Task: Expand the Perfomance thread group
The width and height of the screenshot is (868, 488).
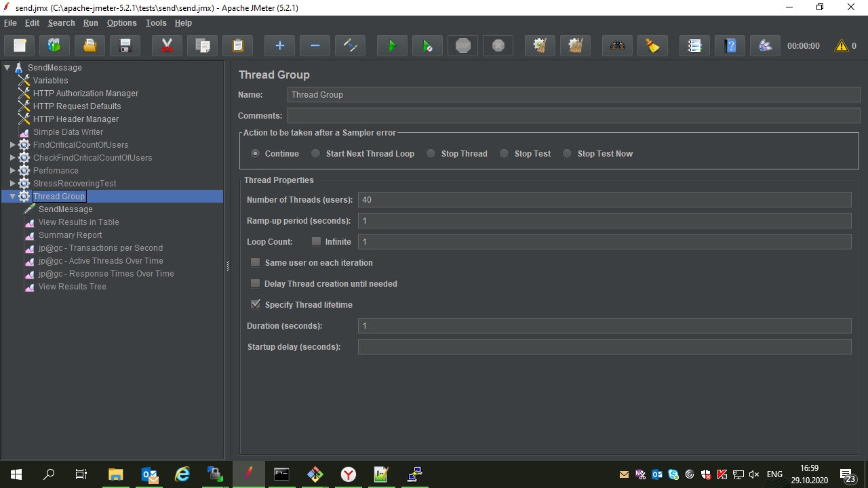Action: tap(12, 171)
